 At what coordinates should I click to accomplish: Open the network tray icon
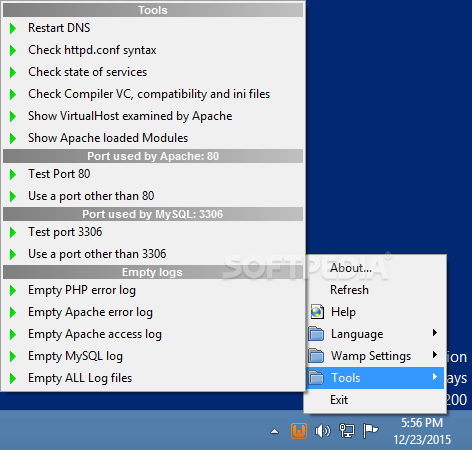click(347, 431)
